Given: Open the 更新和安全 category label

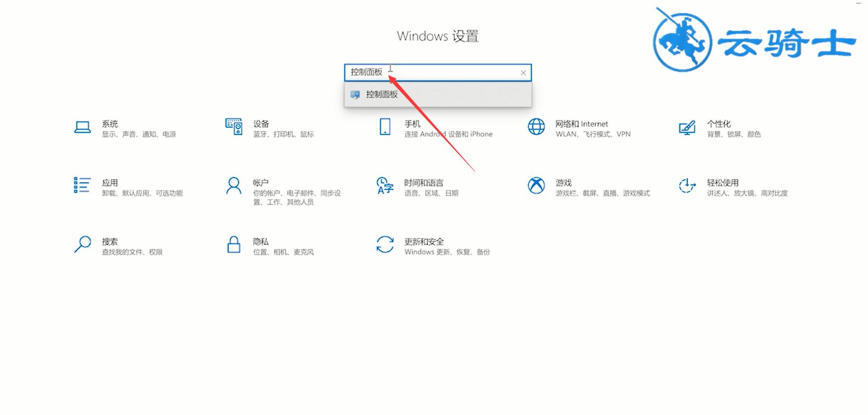Looking at the screenshot, I should [424, 241].
